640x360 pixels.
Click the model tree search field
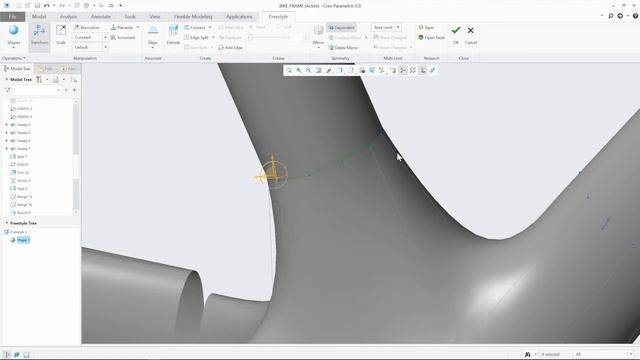[36, 90]
